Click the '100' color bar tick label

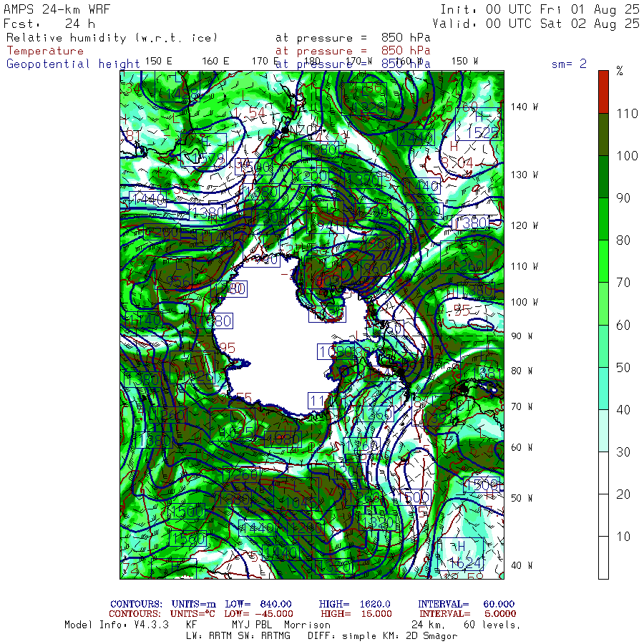627,156
